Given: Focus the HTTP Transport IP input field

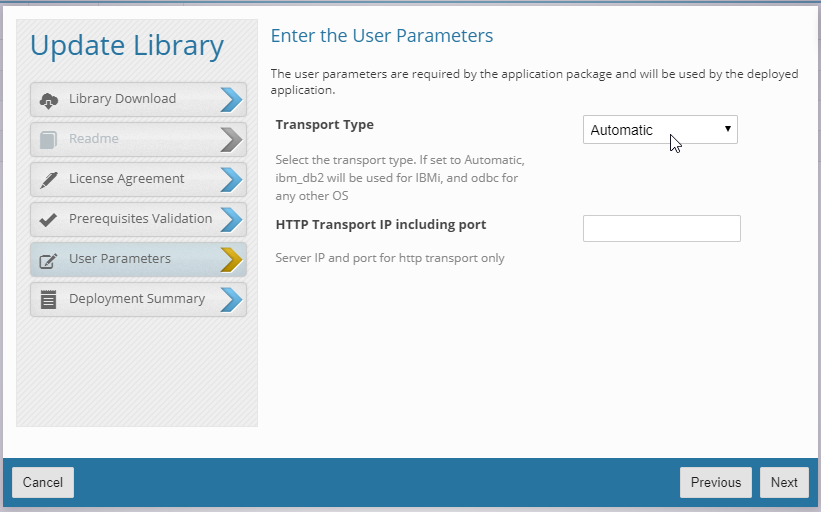Looking at the screenshot, I should click(661, 228).
